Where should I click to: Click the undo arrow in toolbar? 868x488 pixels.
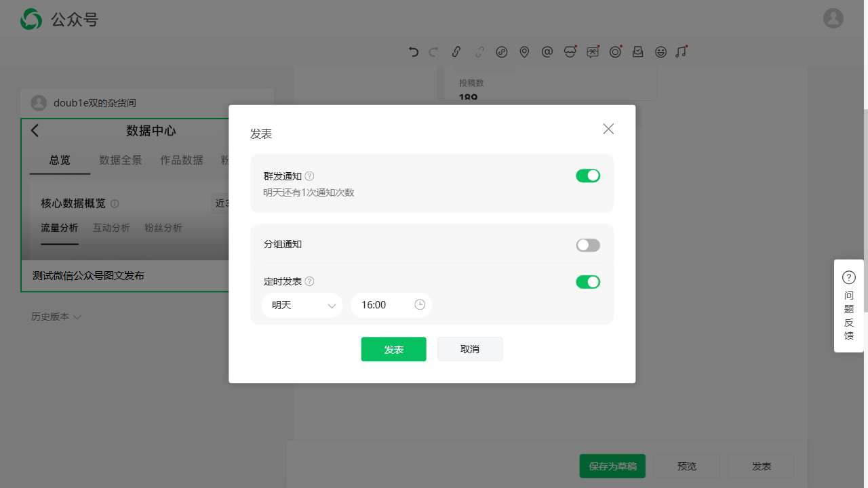tap(414, 52)
